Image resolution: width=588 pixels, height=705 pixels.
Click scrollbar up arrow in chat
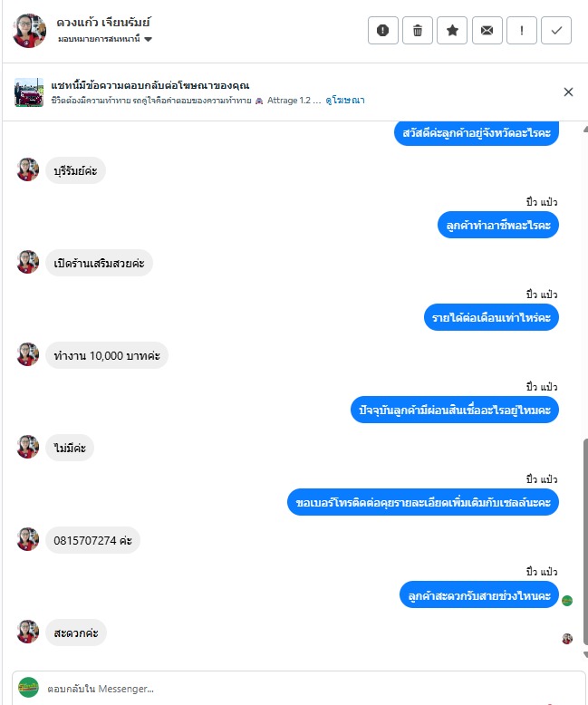point(585,129)
